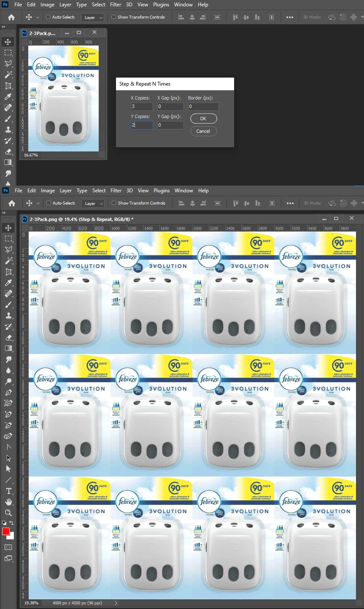Expand toolbar double-arrow in tiled-image window
The width and height of the screenshot is (364, 609).
[3, 213]
